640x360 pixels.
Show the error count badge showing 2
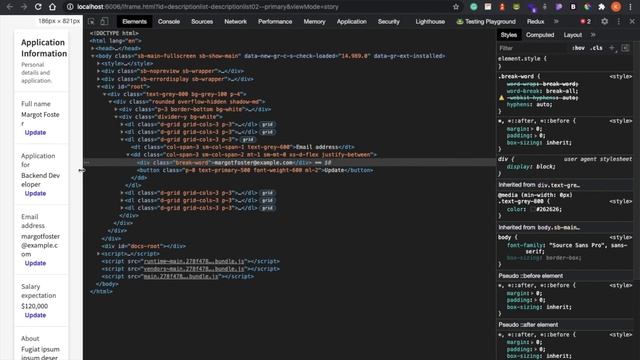click(586, 21)
